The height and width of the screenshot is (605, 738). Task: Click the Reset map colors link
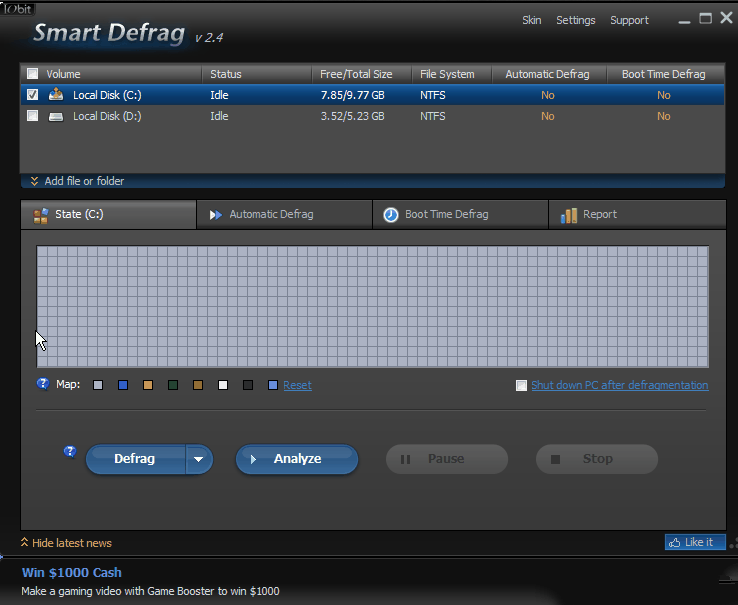(297, 385)
